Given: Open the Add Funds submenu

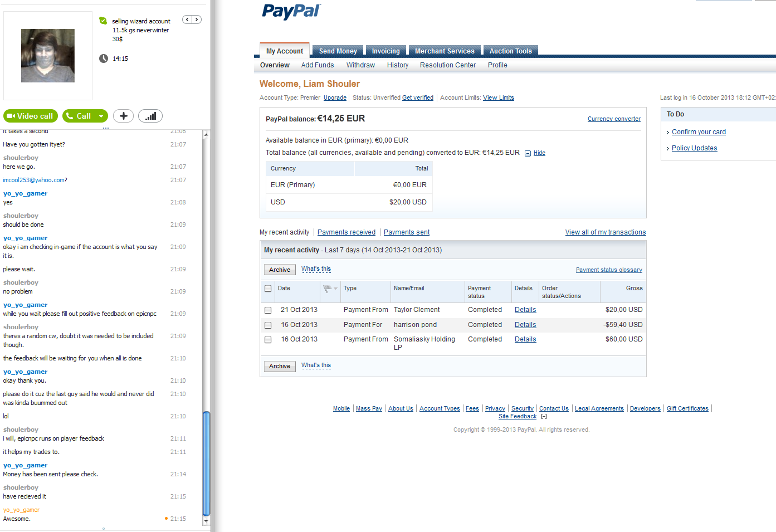Looking at the screenshot, I should 318,65.
